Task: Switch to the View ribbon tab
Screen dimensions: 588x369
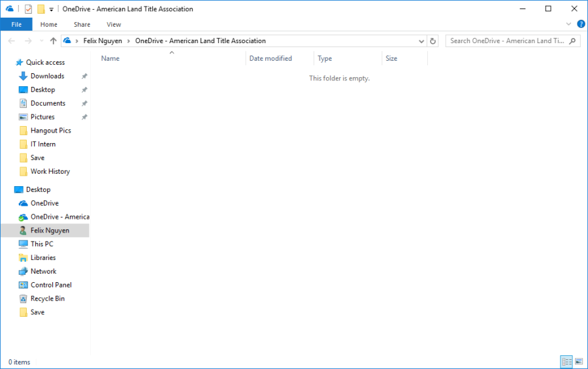Action: click(x=114, y=24)
